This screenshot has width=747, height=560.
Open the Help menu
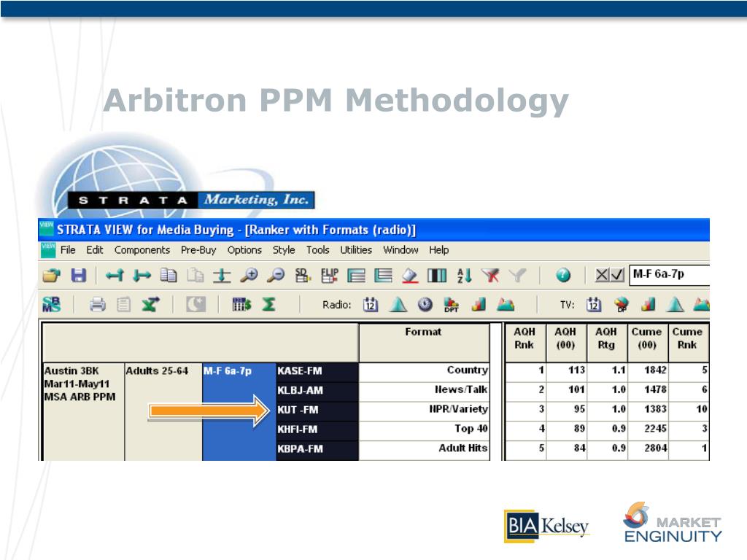(x=438, y=251)
